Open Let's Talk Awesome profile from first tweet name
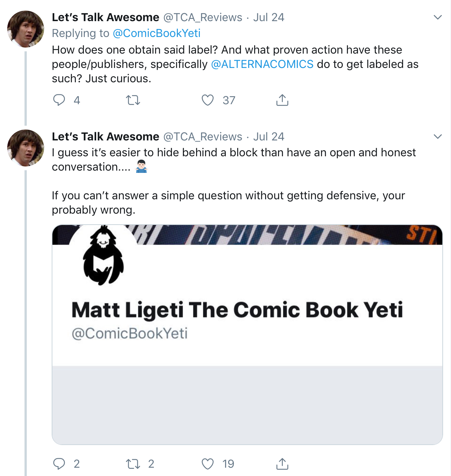This screenshot has width=451, height=476. click(106, 17)
